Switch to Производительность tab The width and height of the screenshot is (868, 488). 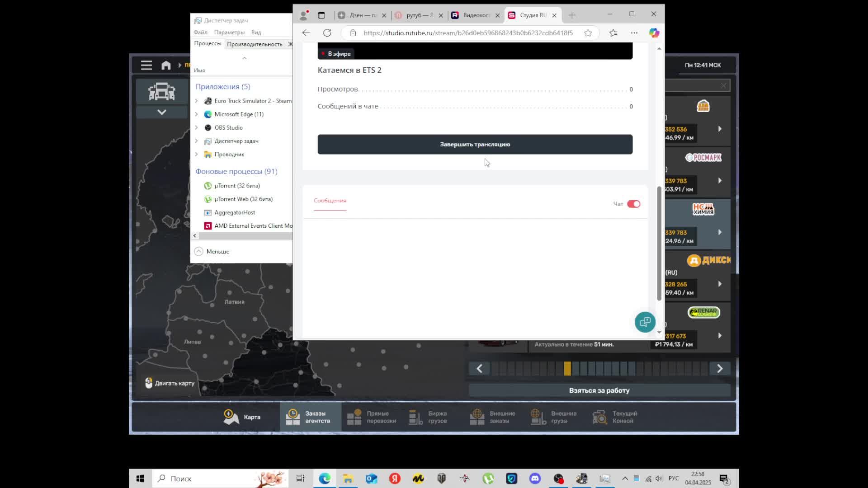(x=255, y=44)
